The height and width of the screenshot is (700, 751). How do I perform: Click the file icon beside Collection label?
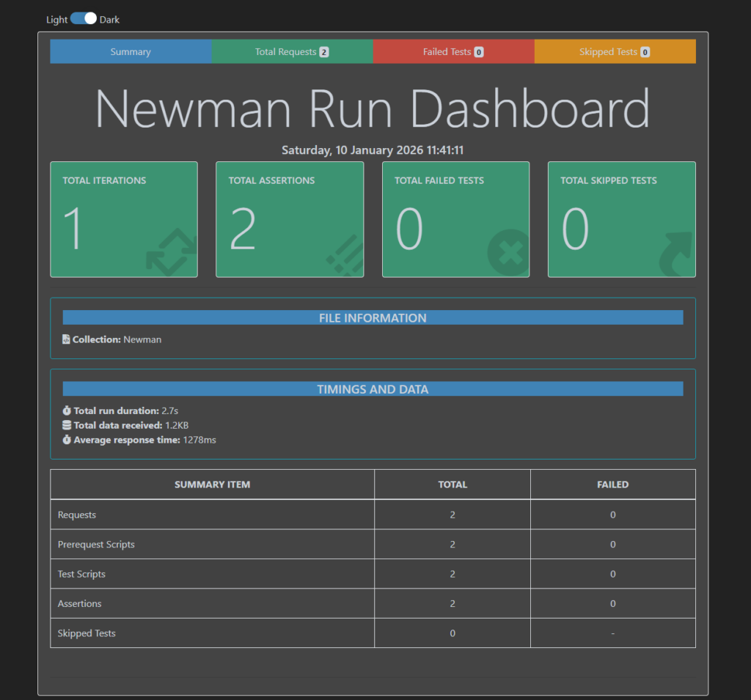[66, 339]
